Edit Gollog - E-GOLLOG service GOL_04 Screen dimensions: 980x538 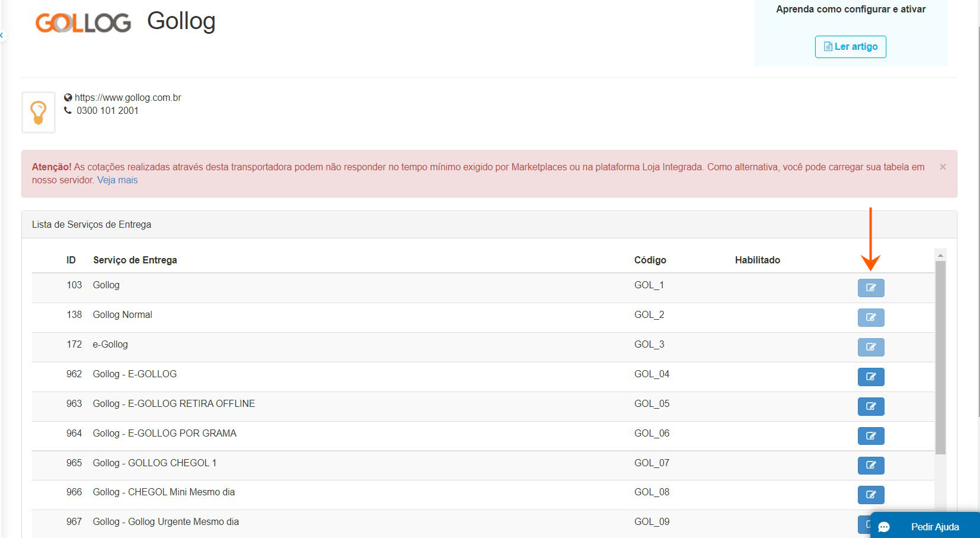click(x=870, y=377)
